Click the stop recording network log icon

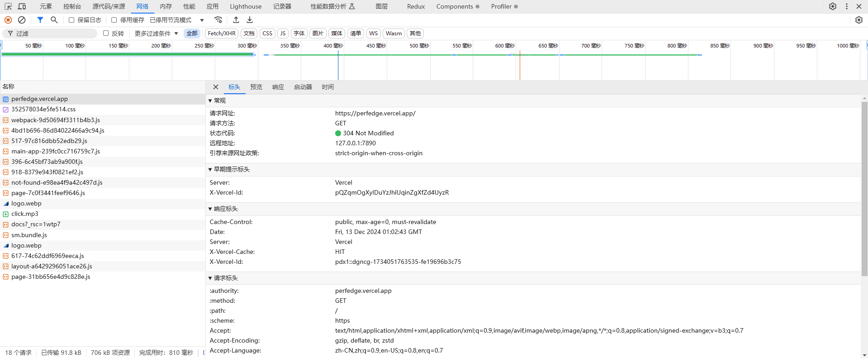[x=8, y=20]
